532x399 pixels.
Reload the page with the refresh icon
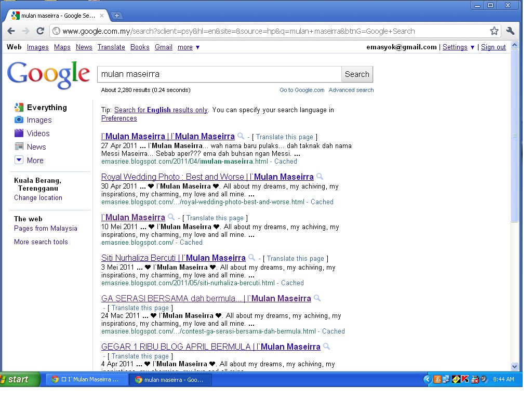pos(40,31)
